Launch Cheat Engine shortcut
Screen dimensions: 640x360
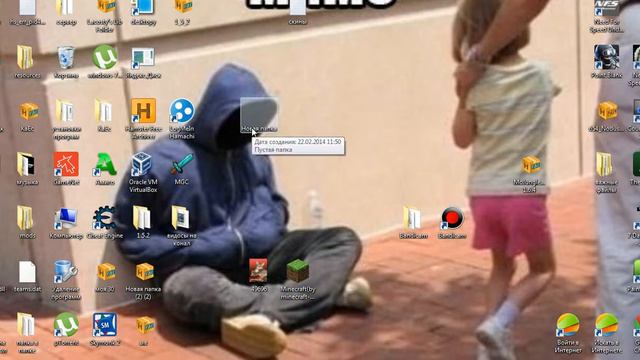coord(105,222)
